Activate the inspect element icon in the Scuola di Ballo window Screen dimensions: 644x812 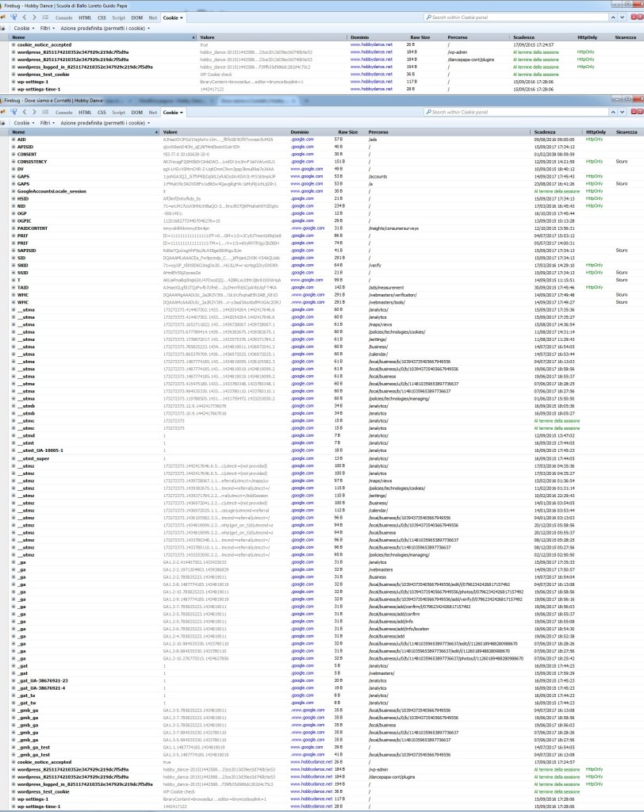click(x=13, y=17)
